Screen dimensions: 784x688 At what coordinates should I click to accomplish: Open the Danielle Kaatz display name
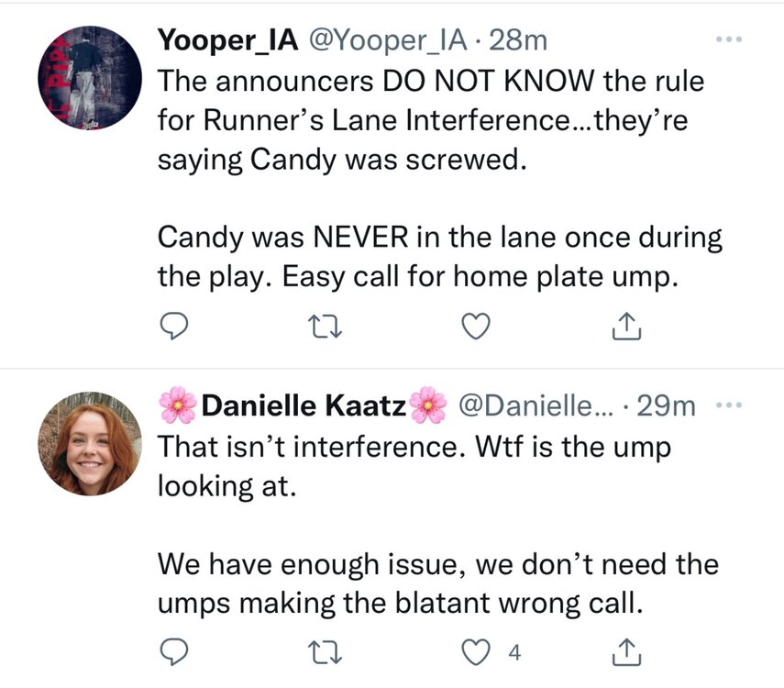303,405
